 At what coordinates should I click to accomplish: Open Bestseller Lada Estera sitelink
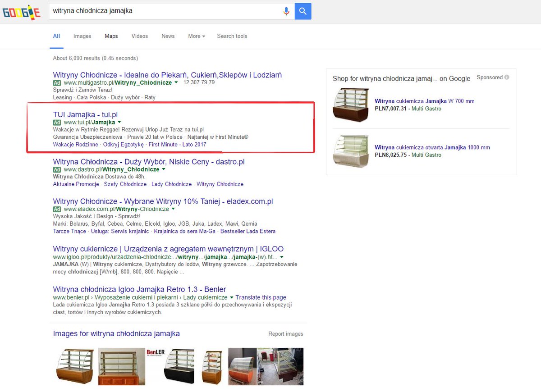(248, 231)
